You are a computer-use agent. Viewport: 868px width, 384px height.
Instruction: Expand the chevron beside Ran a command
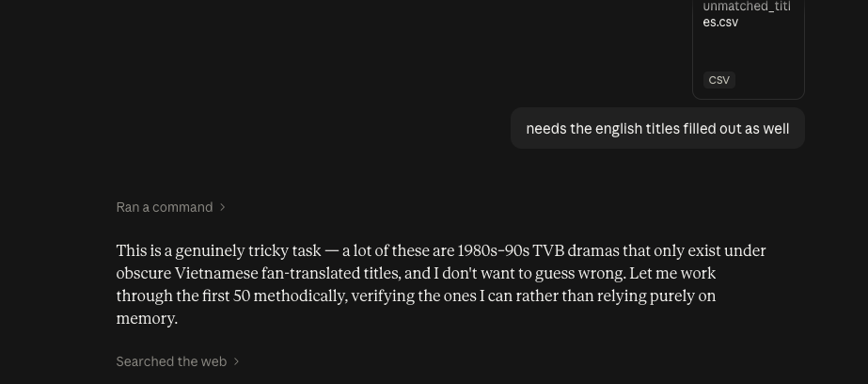click(x=223, y=207)
